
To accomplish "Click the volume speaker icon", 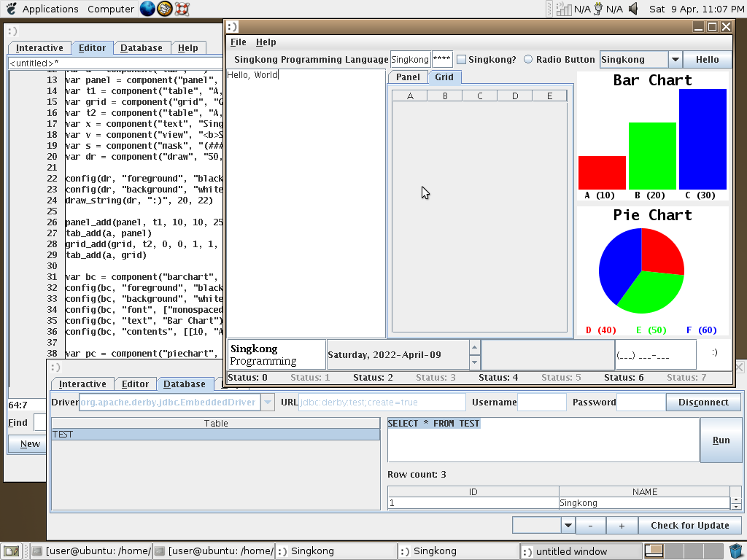I will 633,9.
